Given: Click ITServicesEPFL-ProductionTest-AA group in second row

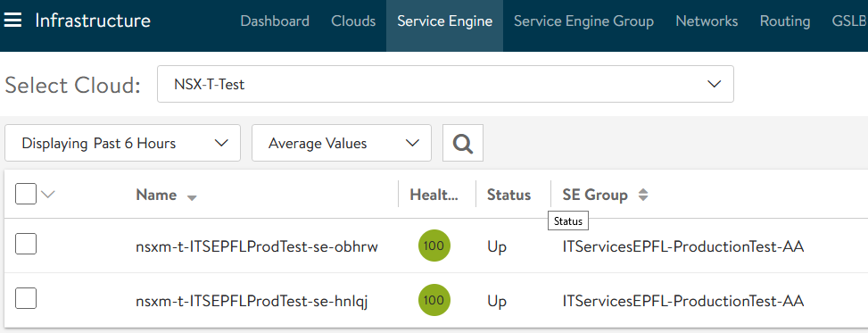Looking at the screenshot, I should 682,302.
